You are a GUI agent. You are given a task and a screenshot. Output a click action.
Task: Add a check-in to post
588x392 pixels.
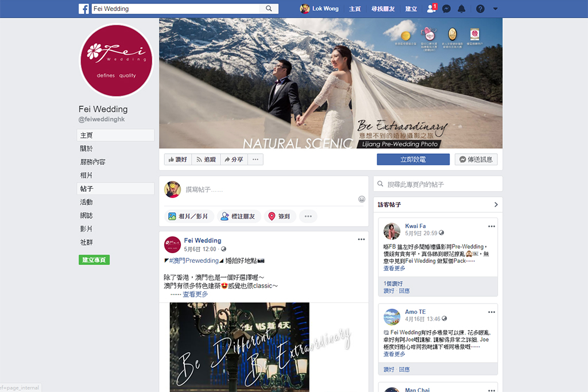(280, 216)
